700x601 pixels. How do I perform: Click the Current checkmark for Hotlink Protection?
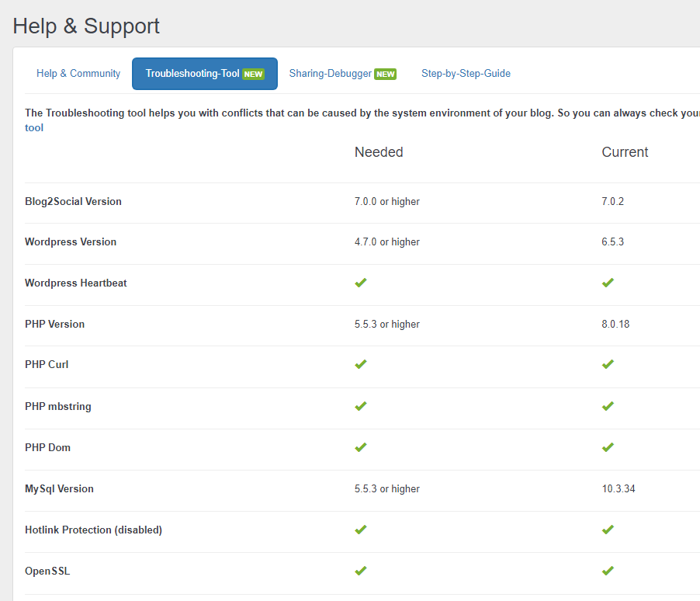[608, 530]
